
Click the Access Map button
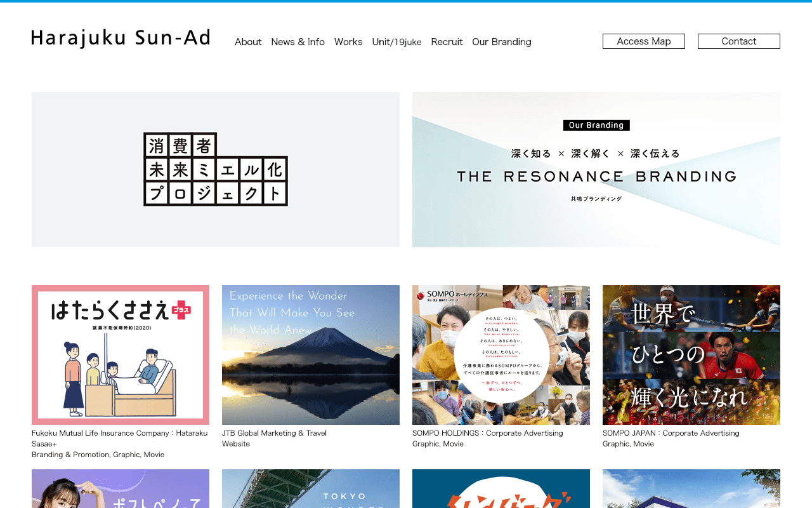pos(643,41)
